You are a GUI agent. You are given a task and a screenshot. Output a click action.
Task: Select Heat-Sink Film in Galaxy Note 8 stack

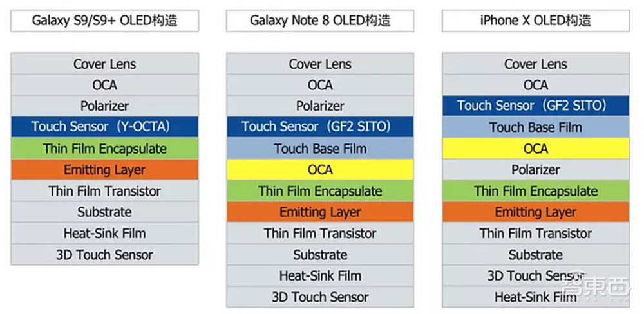320,276
